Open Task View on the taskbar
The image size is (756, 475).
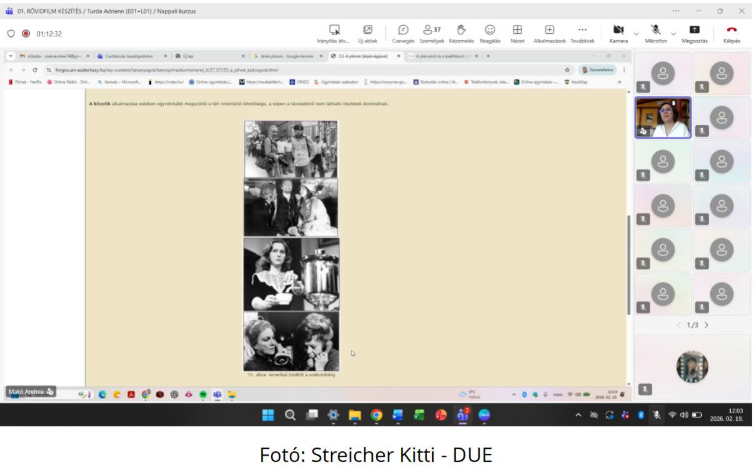point(312,415)
